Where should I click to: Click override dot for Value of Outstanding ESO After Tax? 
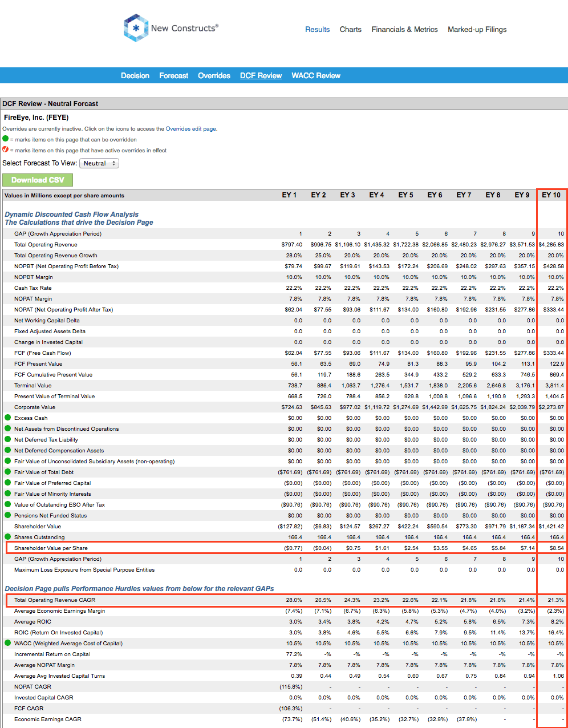(x=7, y=504)
